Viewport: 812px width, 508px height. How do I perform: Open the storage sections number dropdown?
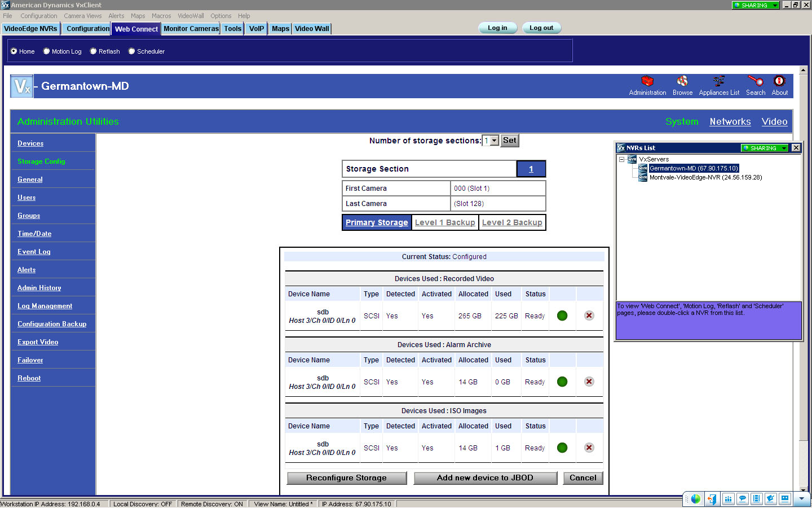[495, 141]
